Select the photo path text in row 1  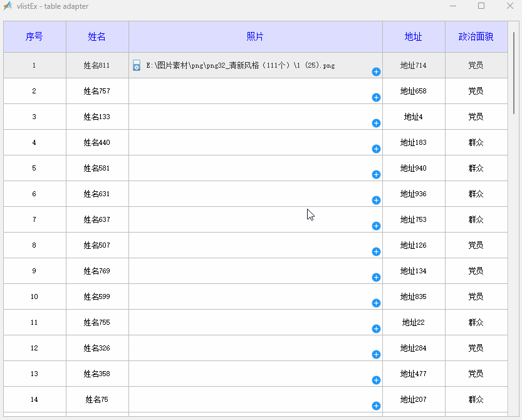coord(241,65)
